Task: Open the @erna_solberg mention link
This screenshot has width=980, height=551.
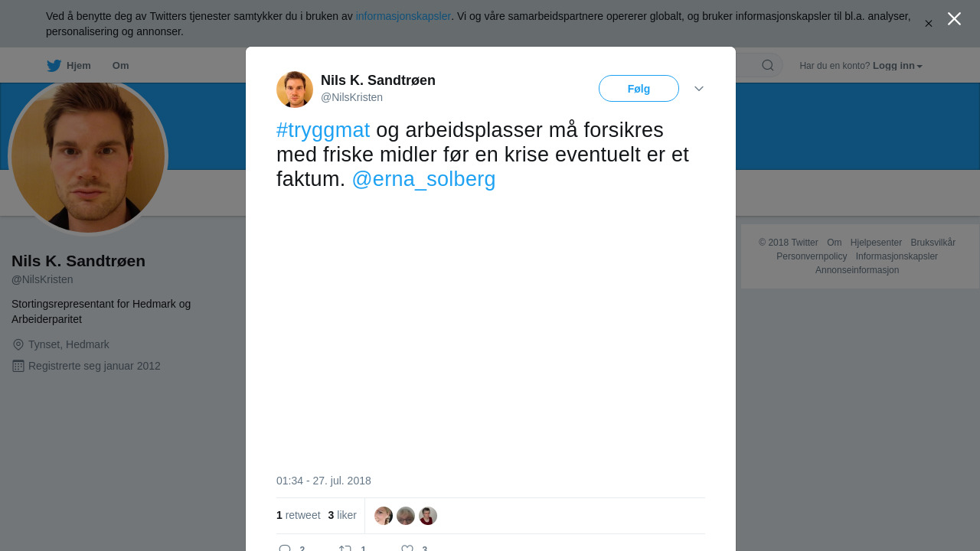Action: 423,179
